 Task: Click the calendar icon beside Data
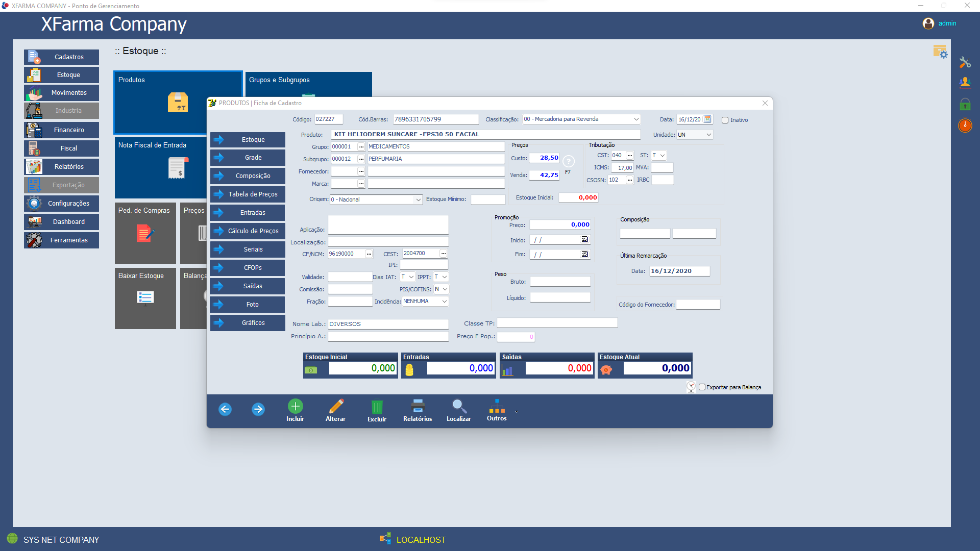coord(707,119)
